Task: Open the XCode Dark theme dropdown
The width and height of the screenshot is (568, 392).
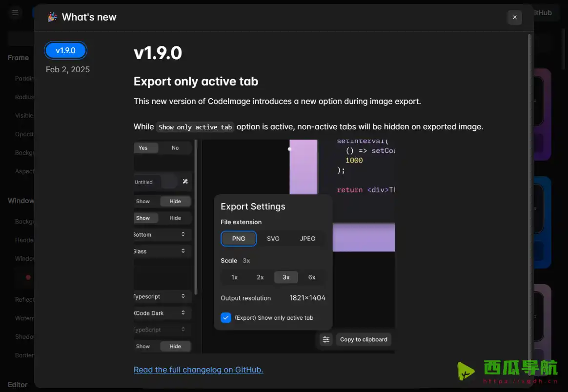Action: [x=161, y=313]
